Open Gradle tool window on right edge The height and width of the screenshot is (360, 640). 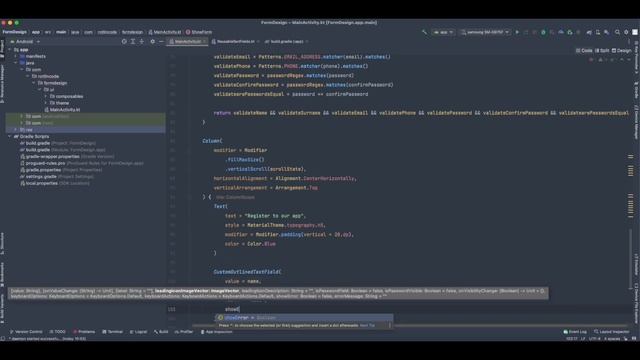tap(636, 90)
